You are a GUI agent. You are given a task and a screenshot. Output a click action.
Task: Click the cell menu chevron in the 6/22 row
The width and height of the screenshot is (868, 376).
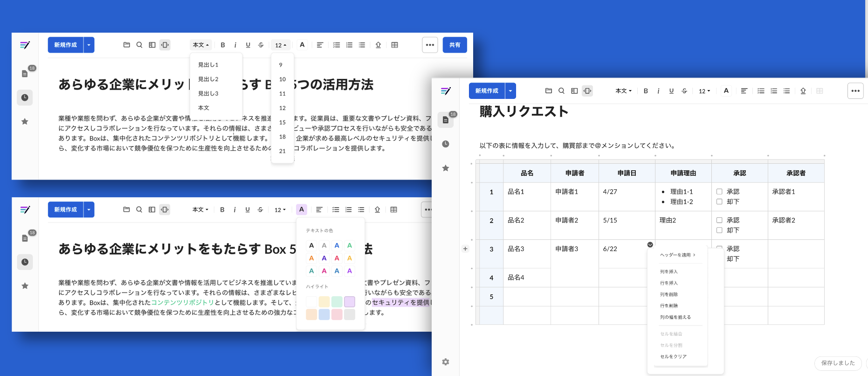point(650,244)
